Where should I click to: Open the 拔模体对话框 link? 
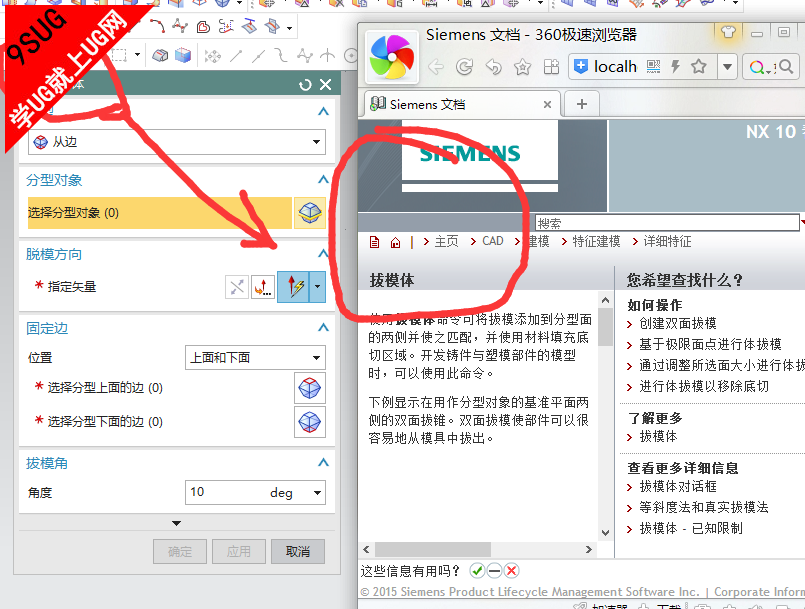tap(678, 486)
